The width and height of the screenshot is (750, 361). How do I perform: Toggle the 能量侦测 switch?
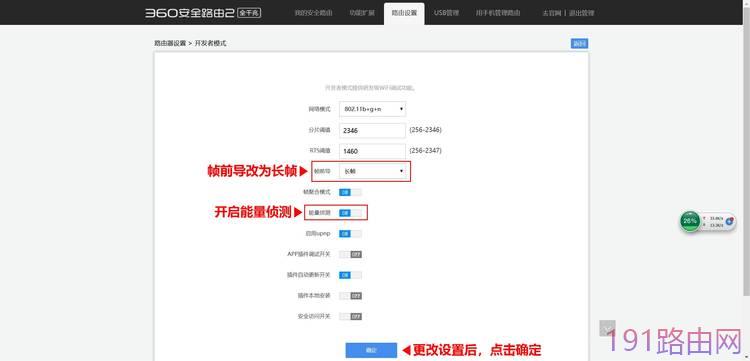[350, 213]
